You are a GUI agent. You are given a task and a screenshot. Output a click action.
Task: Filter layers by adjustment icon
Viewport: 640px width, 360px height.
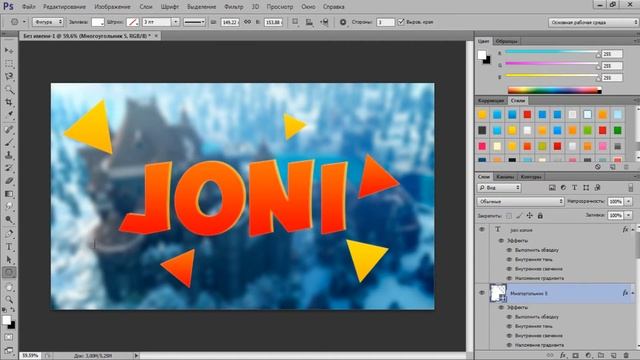tap(563, 188)
